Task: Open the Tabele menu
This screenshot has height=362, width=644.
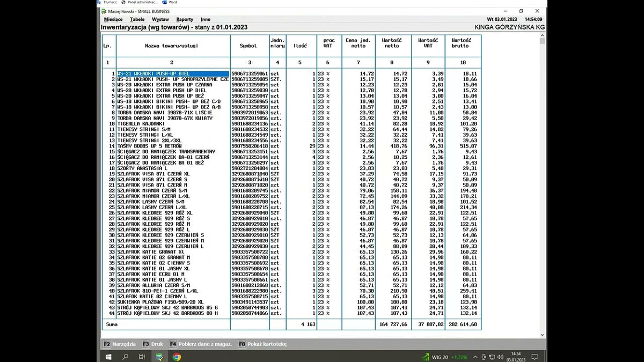Action: [137, 19]
